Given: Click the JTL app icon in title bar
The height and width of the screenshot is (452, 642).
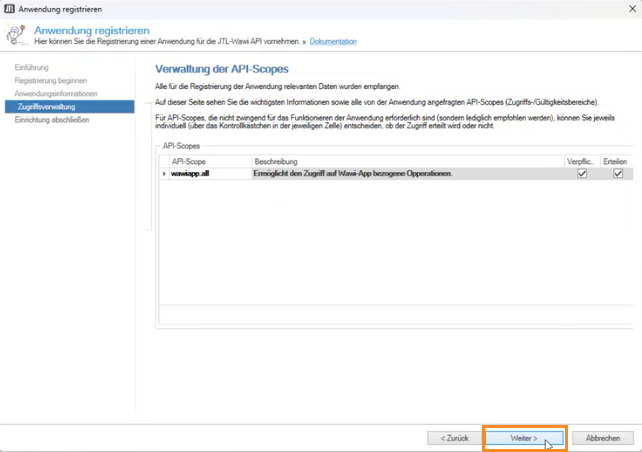Looking at the screenshot, I should (9, 9).
